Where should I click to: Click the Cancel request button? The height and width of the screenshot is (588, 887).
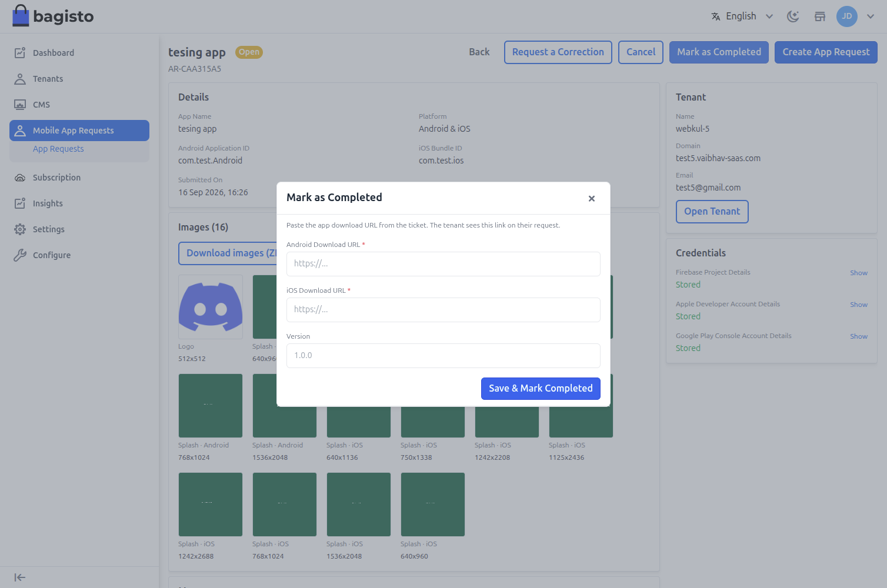click(641, 52)
